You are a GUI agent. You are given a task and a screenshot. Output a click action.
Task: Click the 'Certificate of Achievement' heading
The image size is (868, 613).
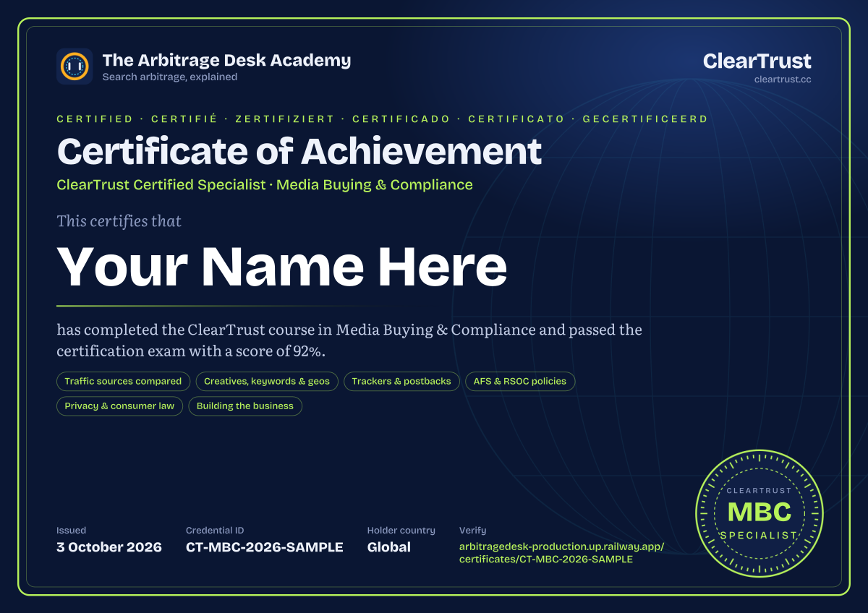[299, 151]
